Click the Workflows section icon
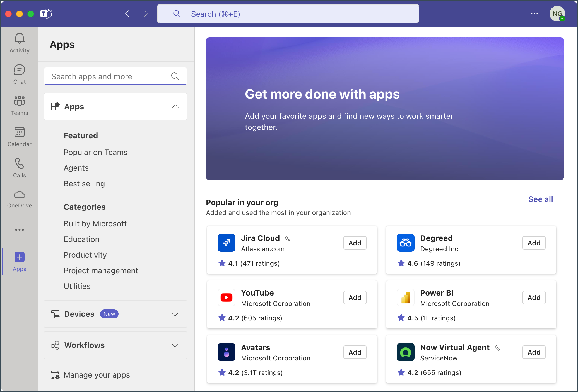Image resolution: width=578 pixels, height=392 pixels. tap(55, 345)
